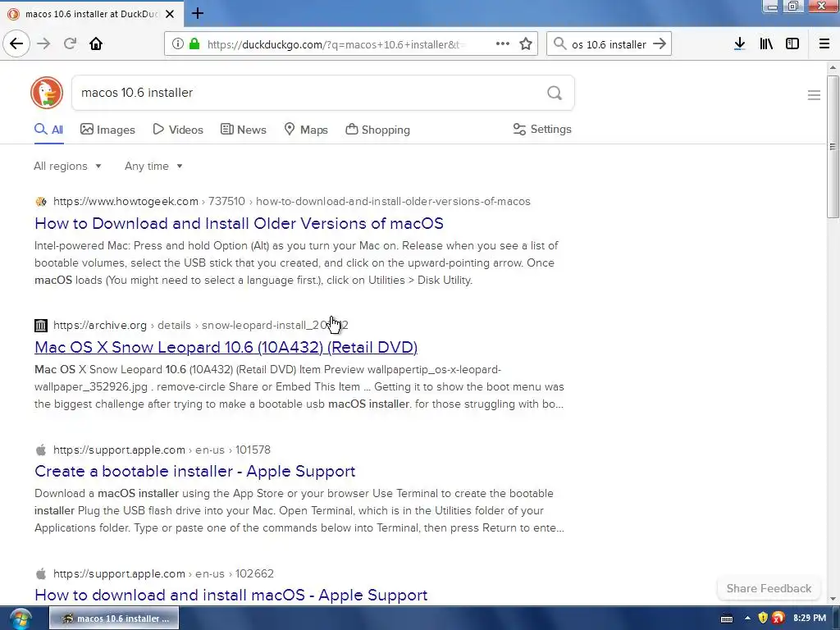Screen dimensions: 840x630
Task: Click the vertical scrollbar thumb
Action: click(x=833, y=146)
